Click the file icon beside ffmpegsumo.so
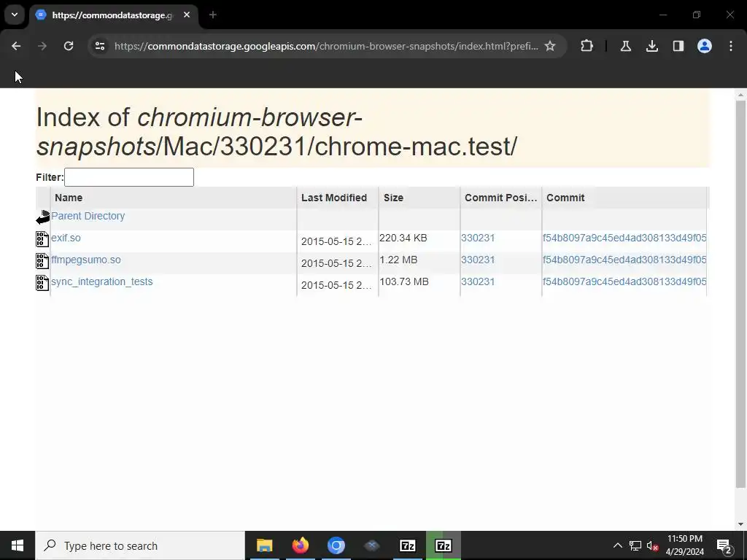The height and width of the screenshot is (560, 747). (42, 261)
